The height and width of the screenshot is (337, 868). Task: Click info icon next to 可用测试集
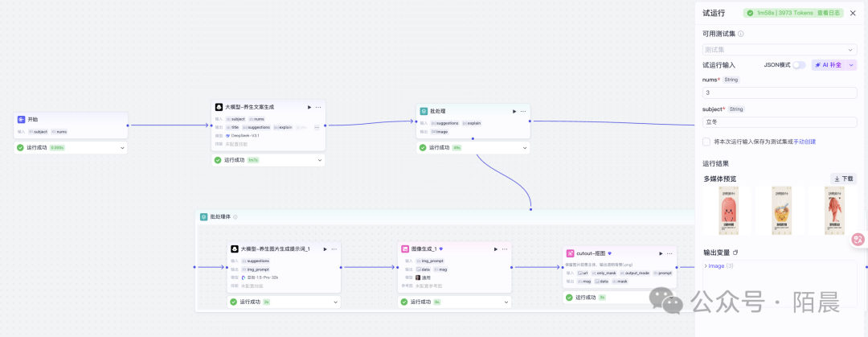(741, 34)
